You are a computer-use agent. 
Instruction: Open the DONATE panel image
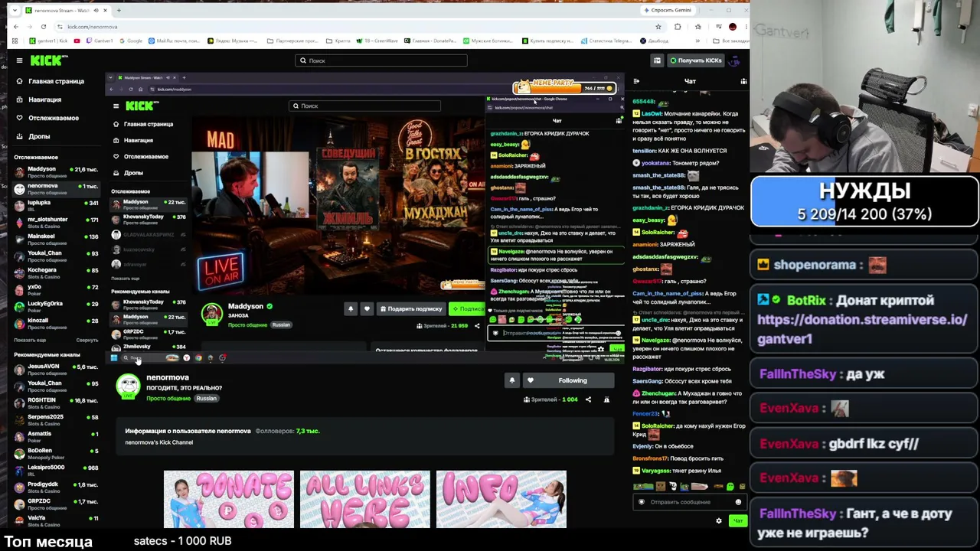pos(228,499)
